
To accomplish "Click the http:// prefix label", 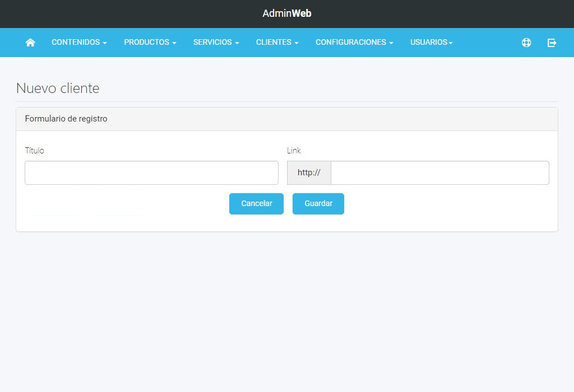I will [309, 172].
